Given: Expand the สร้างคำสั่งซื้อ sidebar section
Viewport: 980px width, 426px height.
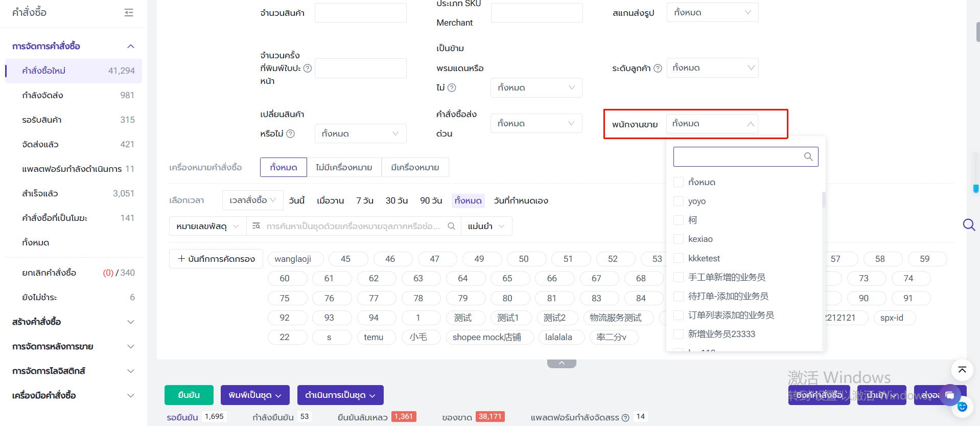Looking at the screenshot, I should coord(73,322).
